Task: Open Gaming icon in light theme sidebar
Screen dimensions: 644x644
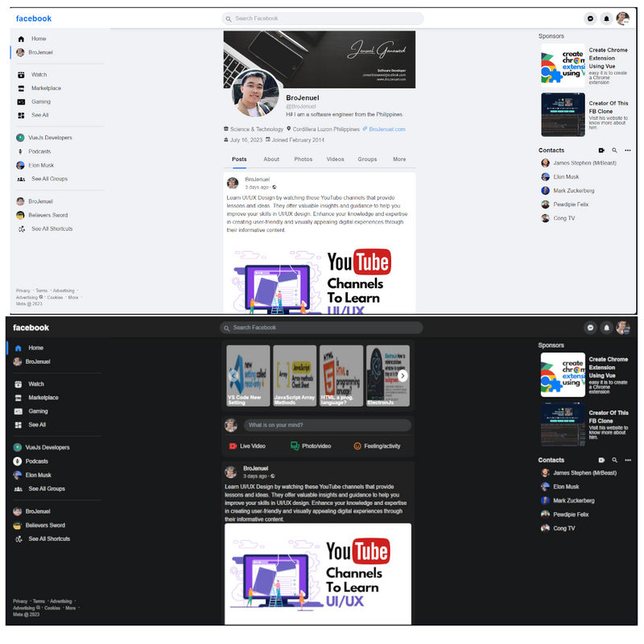Action: 22,102
